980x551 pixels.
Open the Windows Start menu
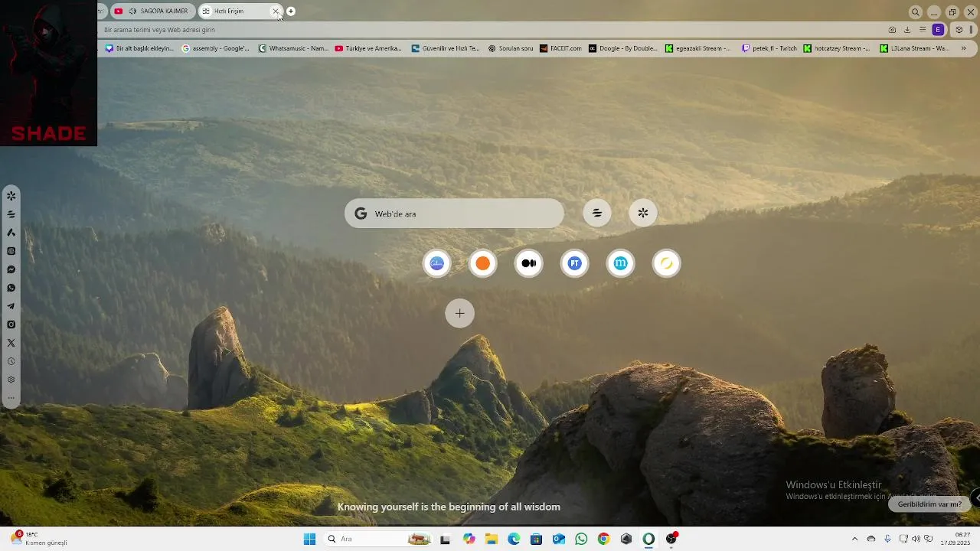click(309, 539)
